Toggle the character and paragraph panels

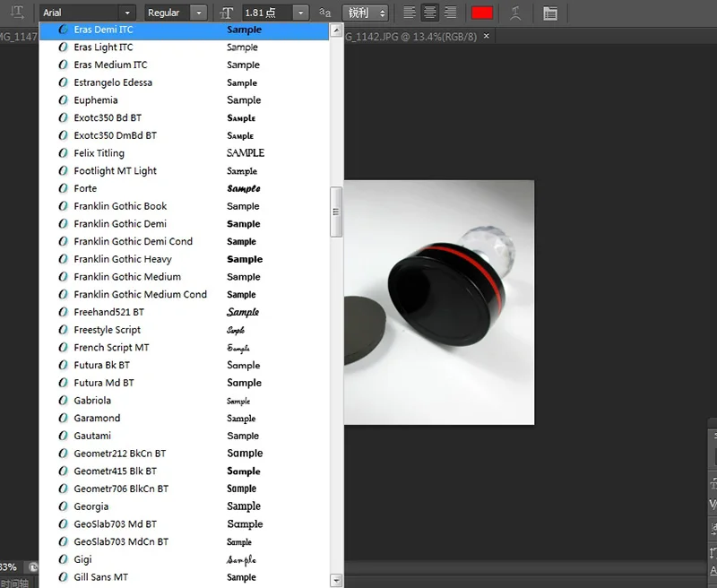pos(550,13)
